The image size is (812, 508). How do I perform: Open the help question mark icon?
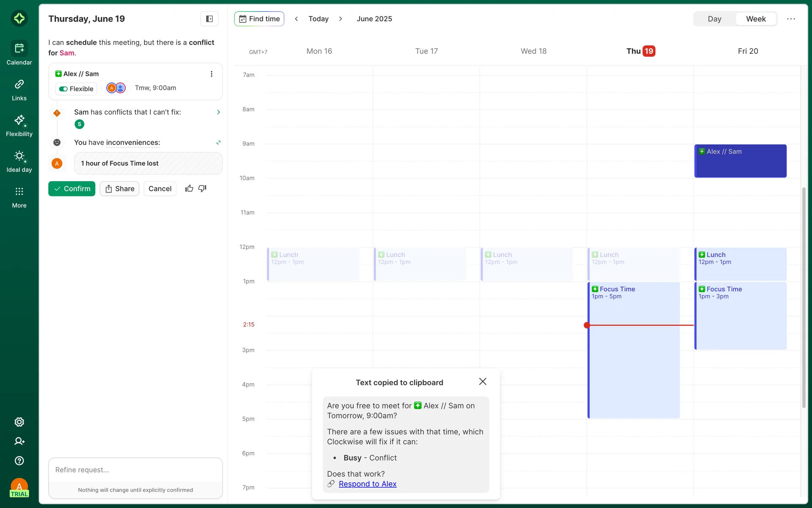click(19, 461)
